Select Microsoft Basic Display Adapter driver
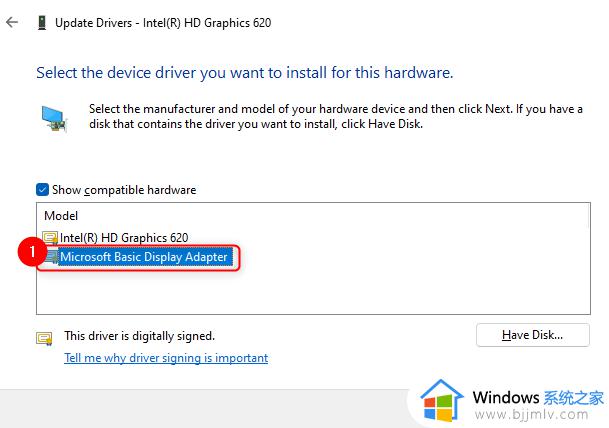Image resolution: width=609 pixels, height=428 pixels. (144, 257)
